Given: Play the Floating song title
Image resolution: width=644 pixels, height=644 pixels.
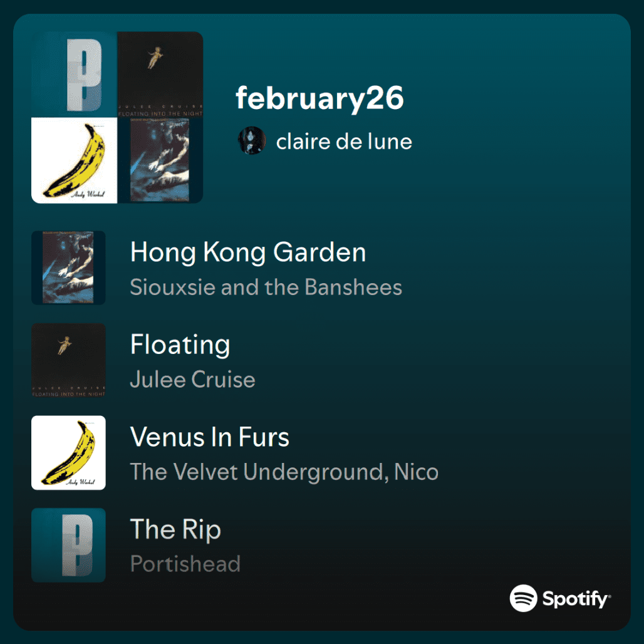Looking at the screenshot, I should pos(180,344).
